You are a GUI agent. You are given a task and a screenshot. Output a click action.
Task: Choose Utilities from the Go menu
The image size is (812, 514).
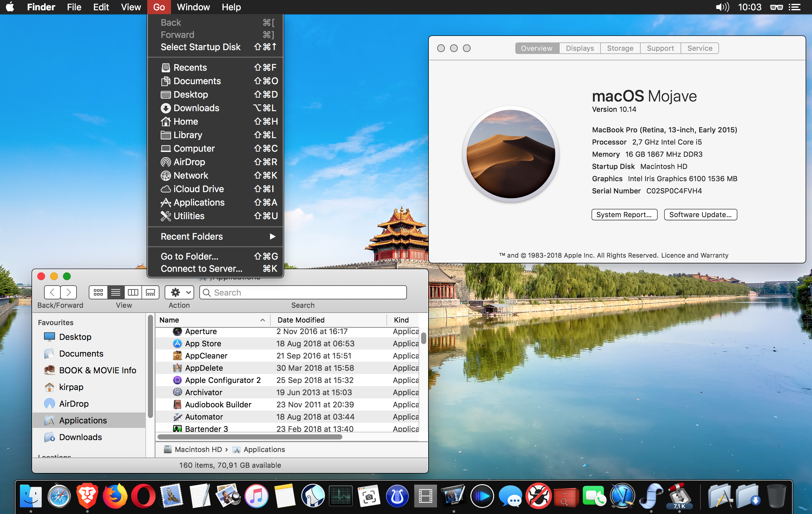(x=189, y=216)
